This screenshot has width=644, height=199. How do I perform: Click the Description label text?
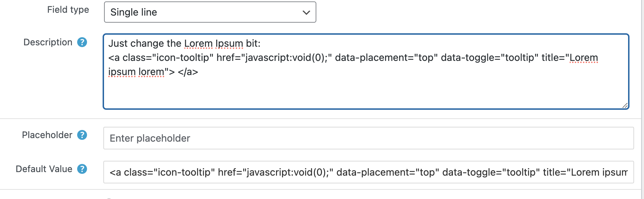click(x=48, y=42)
